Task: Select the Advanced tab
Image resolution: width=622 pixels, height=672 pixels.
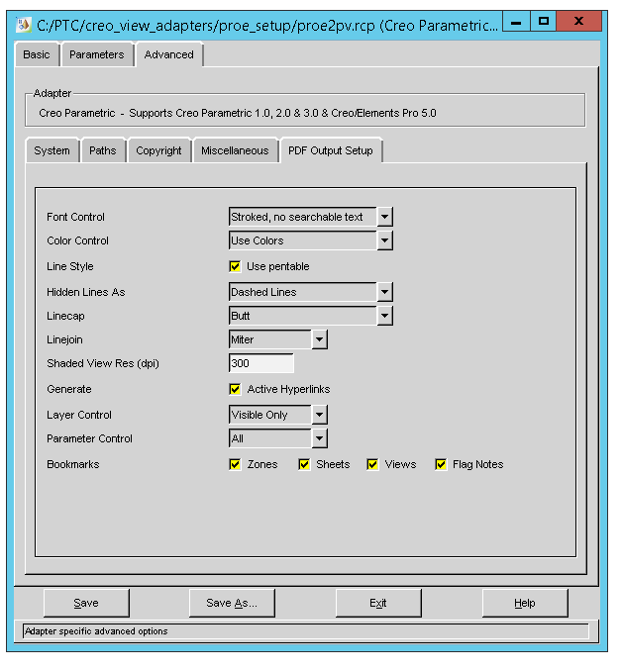Action: [169, 54]
